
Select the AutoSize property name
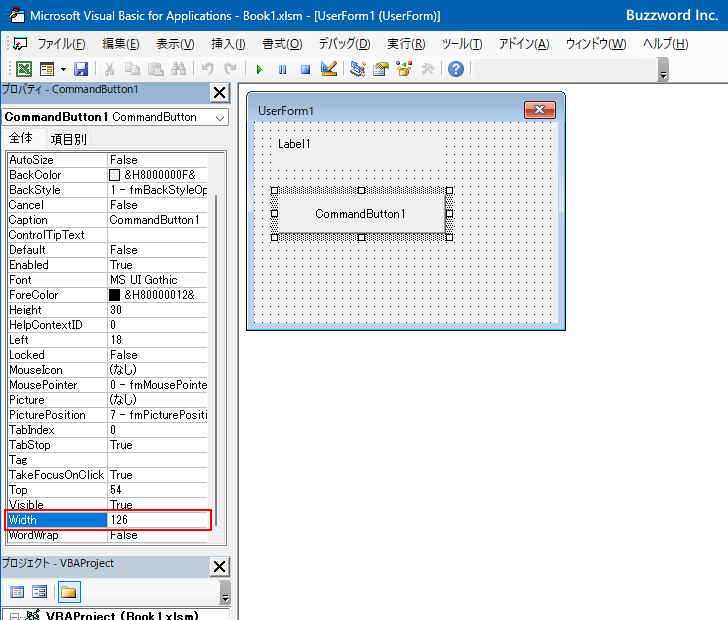click(58, 160)
